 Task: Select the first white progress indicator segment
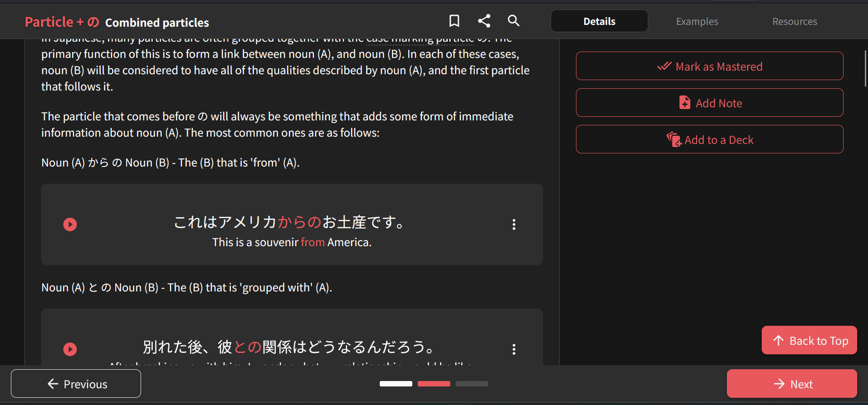coord(396,384)
